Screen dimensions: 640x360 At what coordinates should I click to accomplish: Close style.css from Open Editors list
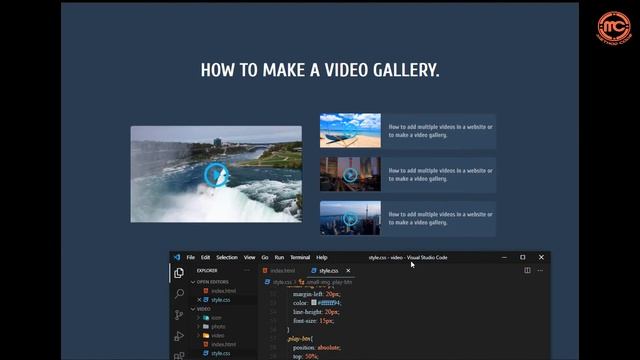(199, 300)
